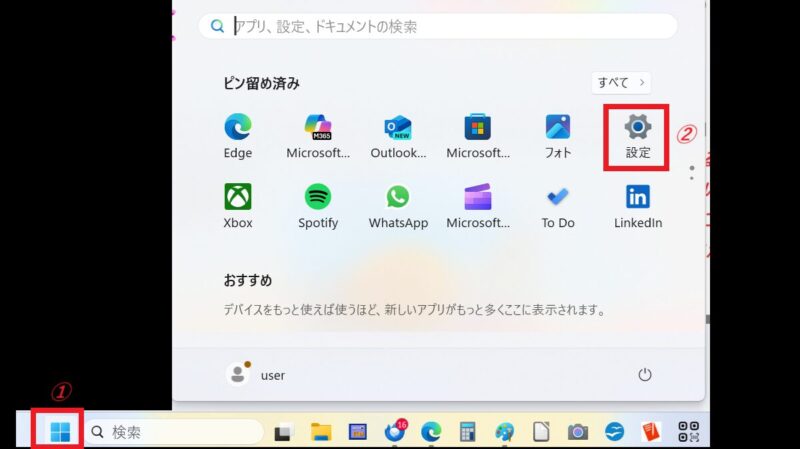Viewport: 800px width, 449px height.
Task: Click the taskbar 検索 search box
Action: click(x=173, y=432)
